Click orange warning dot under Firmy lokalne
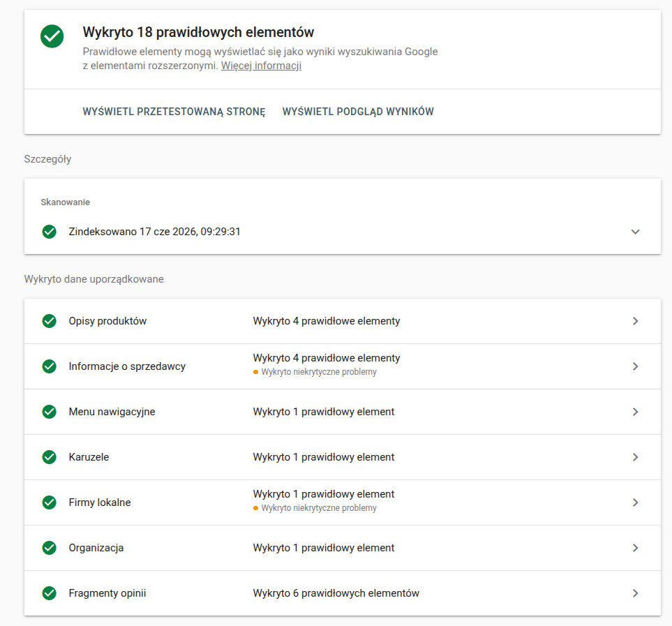Image resolution: width=672 pixels, height=626 pixels. (x=256, y=508)
